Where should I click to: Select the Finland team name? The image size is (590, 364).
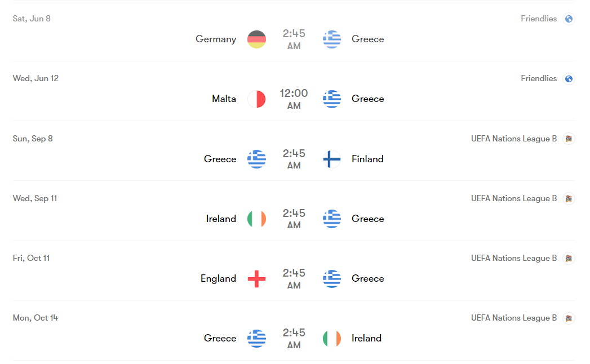coord(367,159)
